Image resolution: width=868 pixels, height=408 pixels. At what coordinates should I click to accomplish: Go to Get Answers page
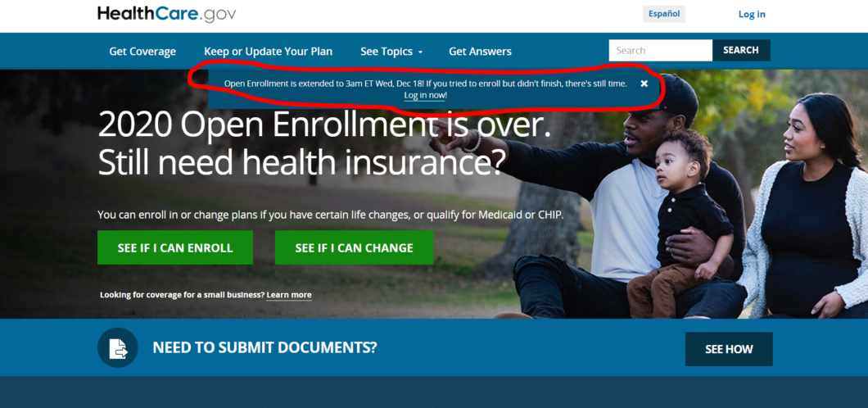pos(480,52)
